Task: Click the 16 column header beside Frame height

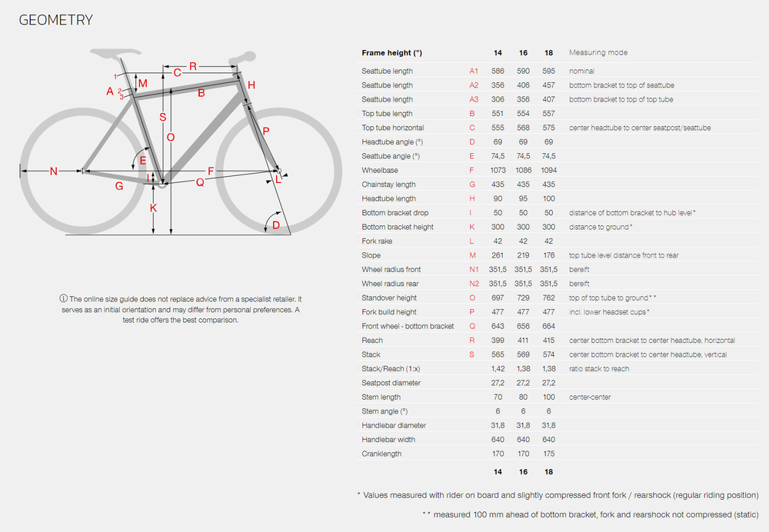Action: 523,53
